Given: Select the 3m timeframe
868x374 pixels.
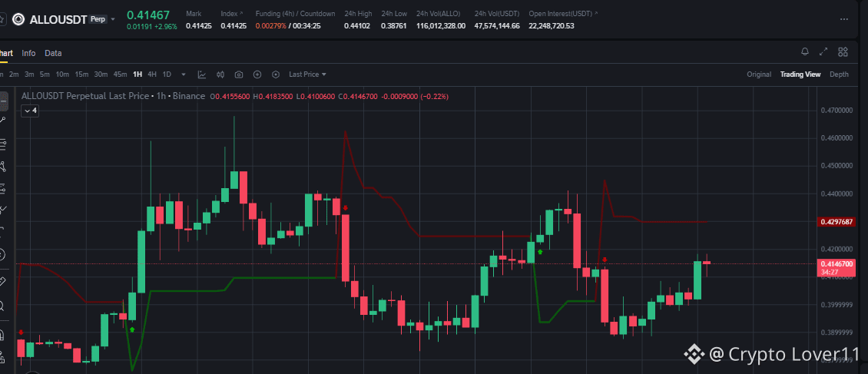Looking at the screenshot, I should 29,74.
